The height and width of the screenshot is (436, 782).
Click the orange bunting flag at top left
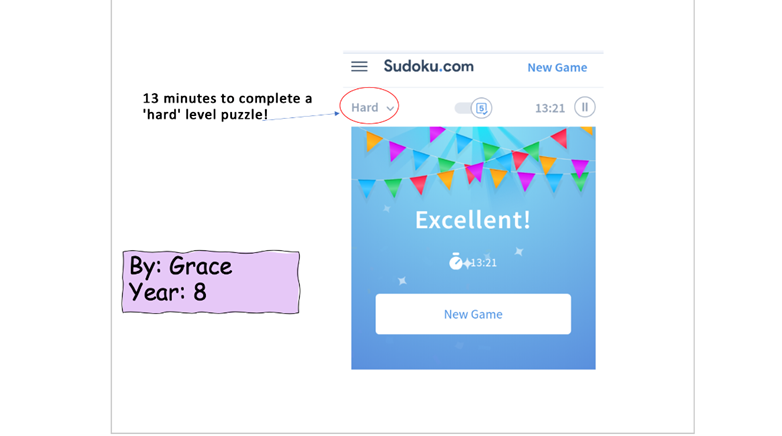(x=373, y=141)
